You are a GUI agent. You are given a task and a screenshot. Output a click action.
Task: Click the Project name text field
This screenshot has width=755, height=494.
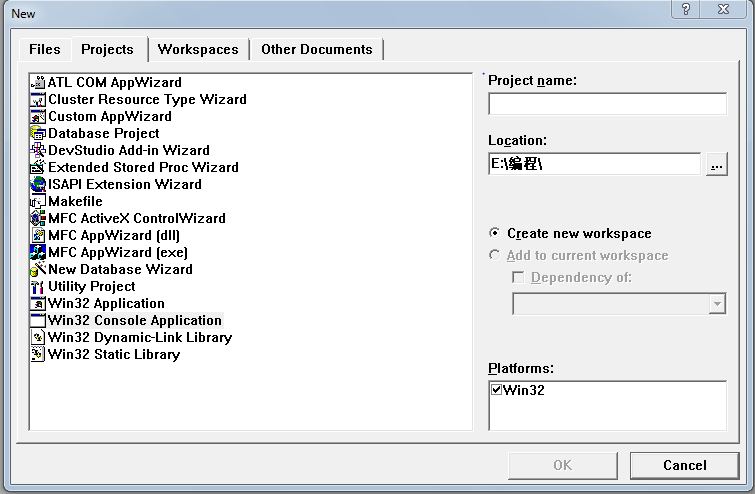click(x=607, y=104)
